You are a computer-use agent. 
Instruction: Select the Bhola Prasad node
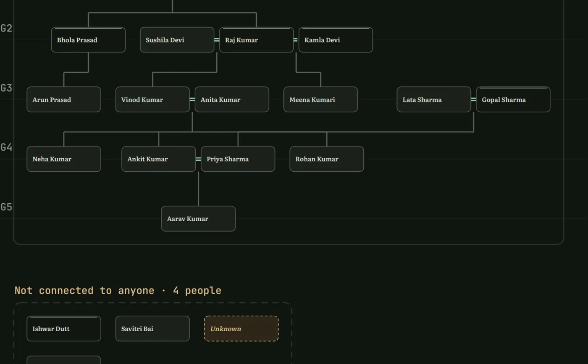tap(88, 40)
